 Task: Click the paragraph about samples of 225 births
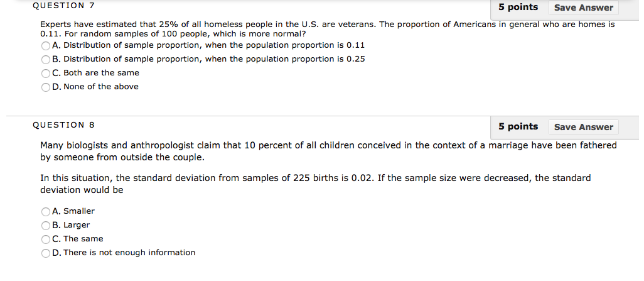(316, 184)
